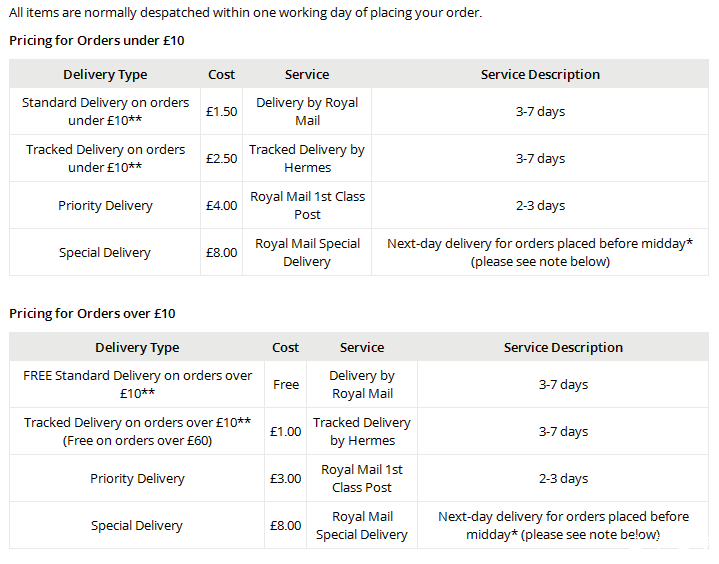This screenshot has width=719, height=564.
Task: Click the '2-3 days' description in second table
Action: 563,478
